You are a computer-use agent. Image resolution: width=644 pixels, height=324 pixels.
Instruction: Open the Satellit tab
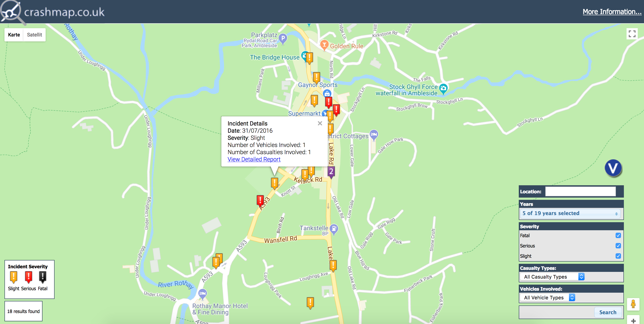click(35, 35)
